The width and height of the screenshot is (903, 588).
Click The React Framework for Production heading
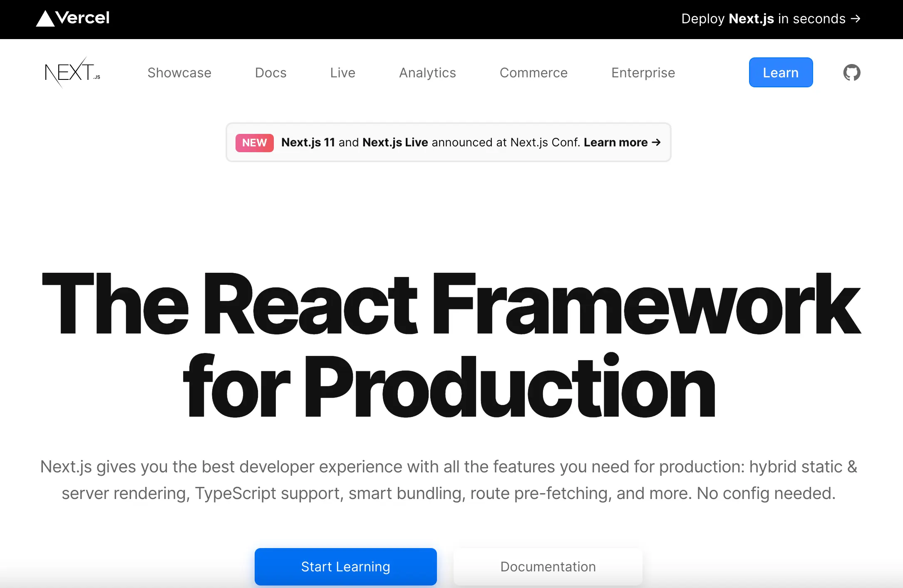point(451,345)
